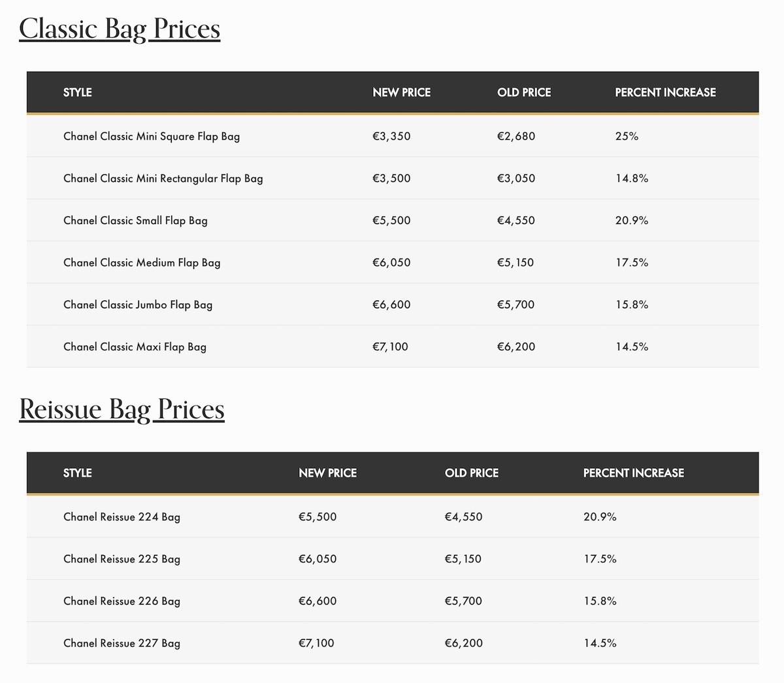Click the Classic Medium Flap Bag 17.5% increase
The height and width of the screenshot is (683, 784).
click(632, 263)
